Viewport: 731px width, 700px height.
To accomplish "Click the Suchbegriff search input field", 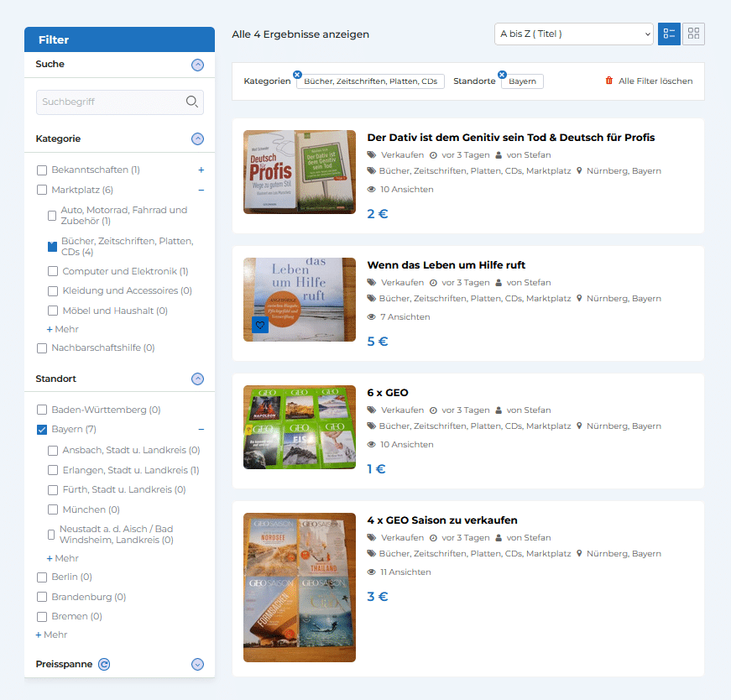I will [x=109, y=102].
